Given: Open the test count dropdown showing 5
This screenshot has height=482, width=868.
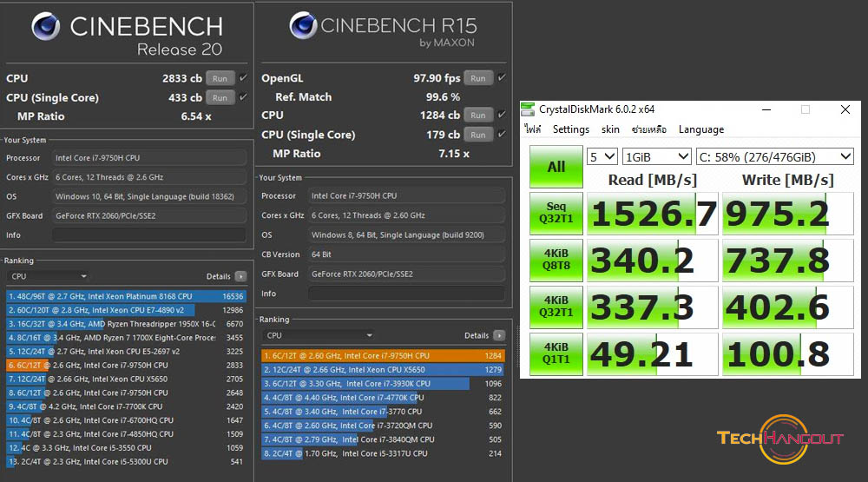Looking at the screenshot, I should [x=602, y=157].
